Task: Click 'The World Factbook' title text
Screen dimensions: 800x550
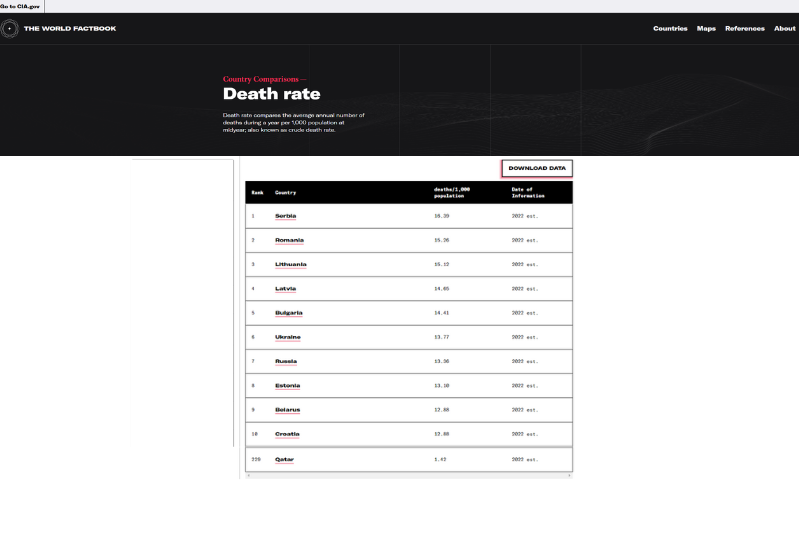Action: pyautogui.click(x=70, y=28)
